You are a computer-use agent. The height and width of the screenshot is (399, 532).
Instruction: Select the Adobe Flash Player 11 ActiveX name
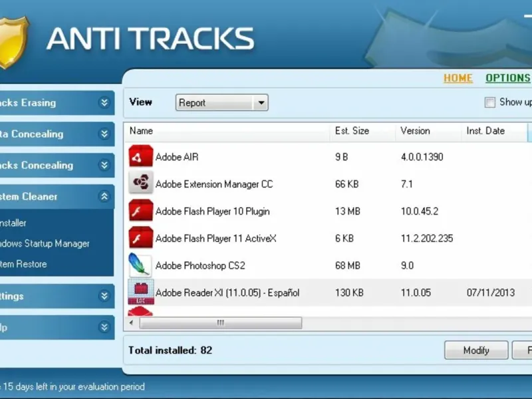click(215, 238)
